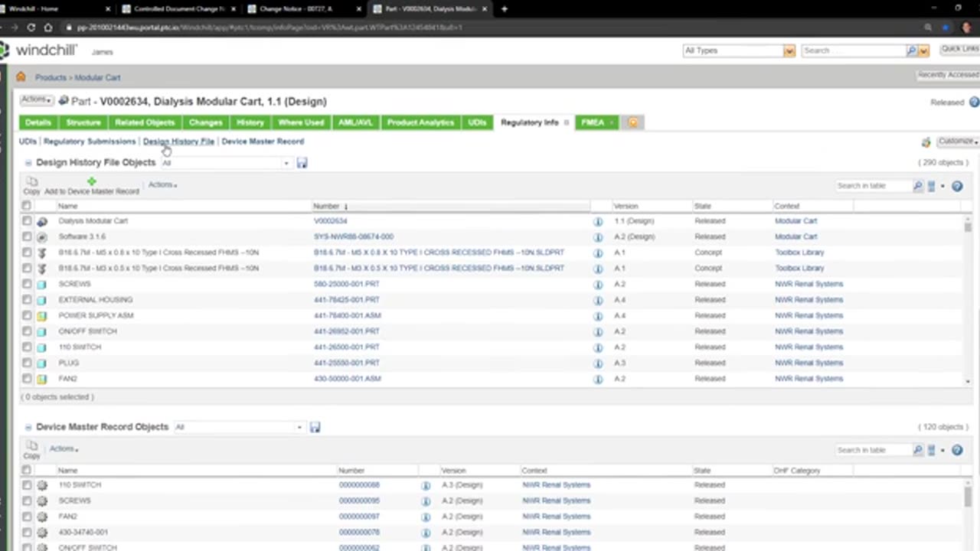Click Copy icon in Device Master Record toolbar

[x=31, y=446]
